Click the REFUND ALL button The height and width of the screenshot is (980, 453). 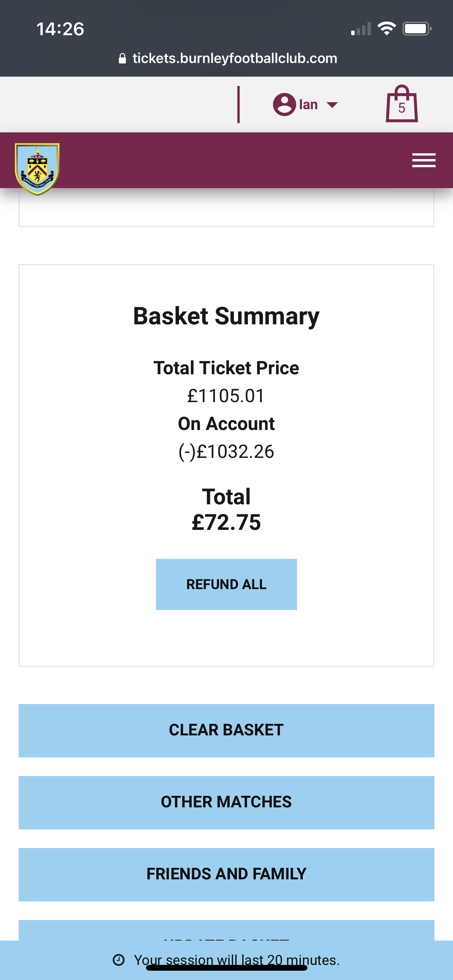[226, 584]
